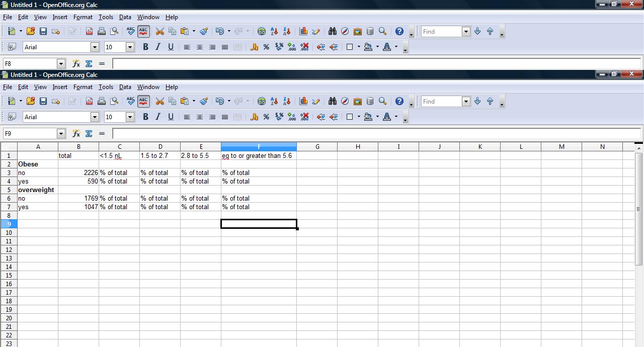Click Font Color swatch in the F9 window
This screenshot has height=347, width=644.
[x=387, y=117]
